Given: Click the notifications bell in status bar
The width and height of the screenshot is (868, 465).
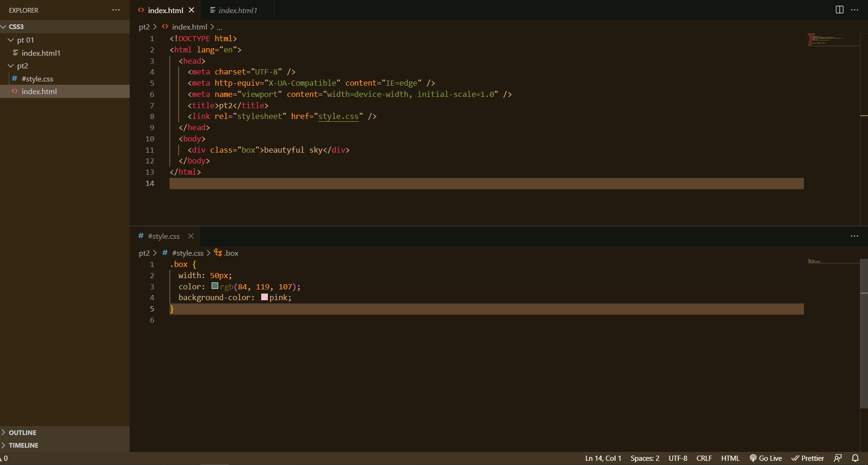Looking at the screenshot, I should [855, 458].
